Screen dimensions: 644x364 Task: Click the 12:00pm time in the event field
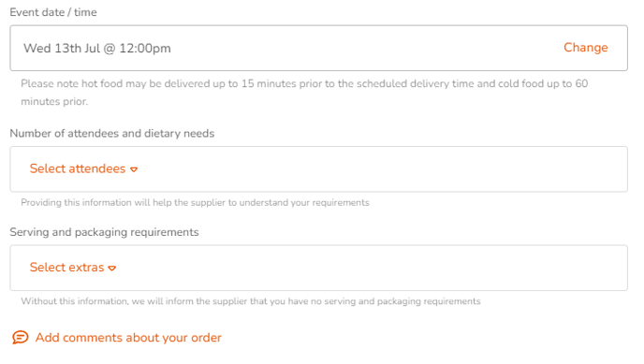(145, 49)
